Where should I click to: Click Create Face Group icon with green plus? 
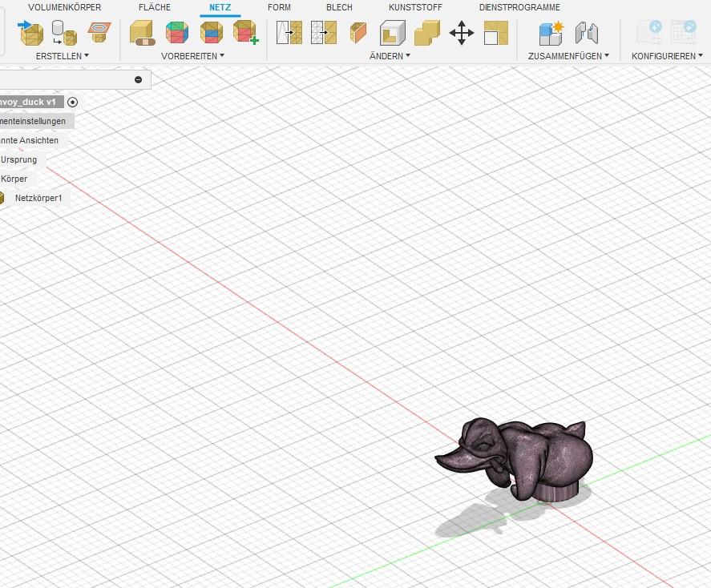click(x=246, y=33)
